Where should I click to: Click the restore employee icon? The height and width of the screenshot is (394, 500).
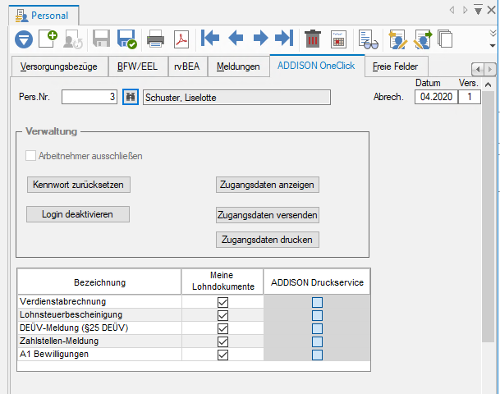point(73,39)
